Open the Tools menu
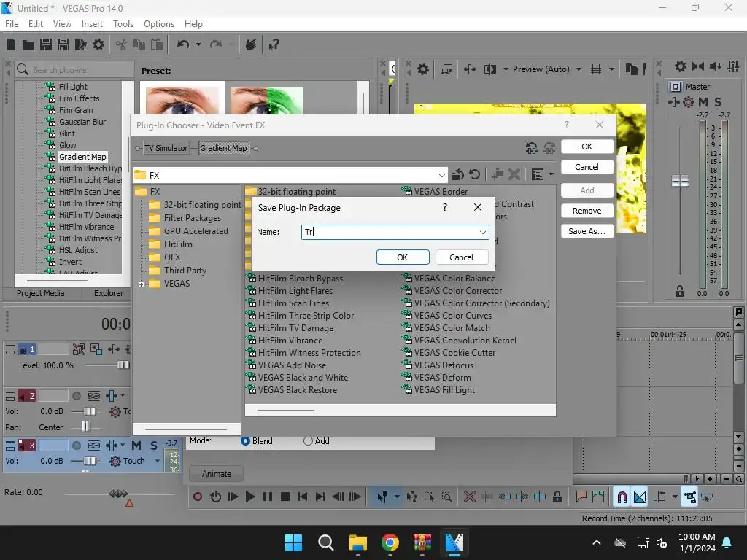This screenshot has height=560, width=747. coord(123,24)
